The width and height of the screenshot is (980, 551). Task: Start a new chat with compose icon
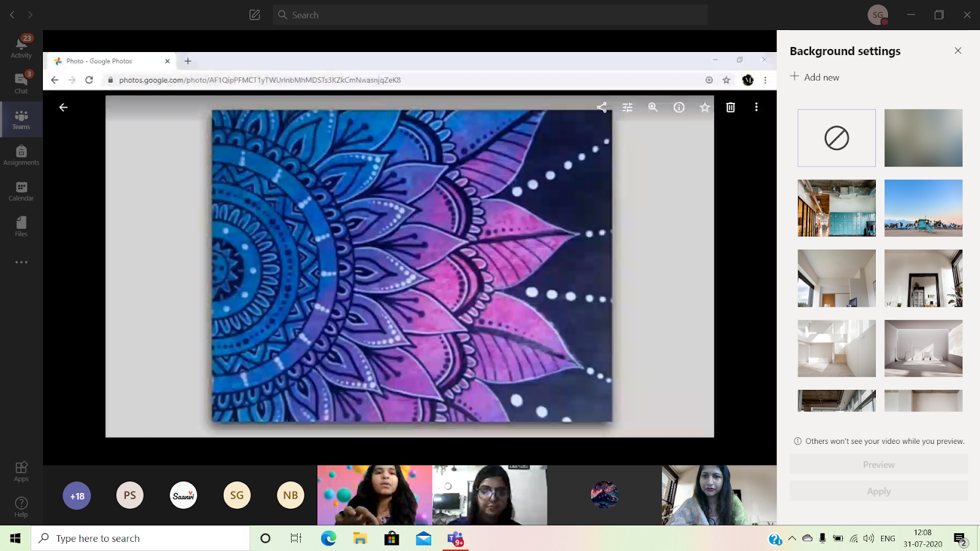255,15
